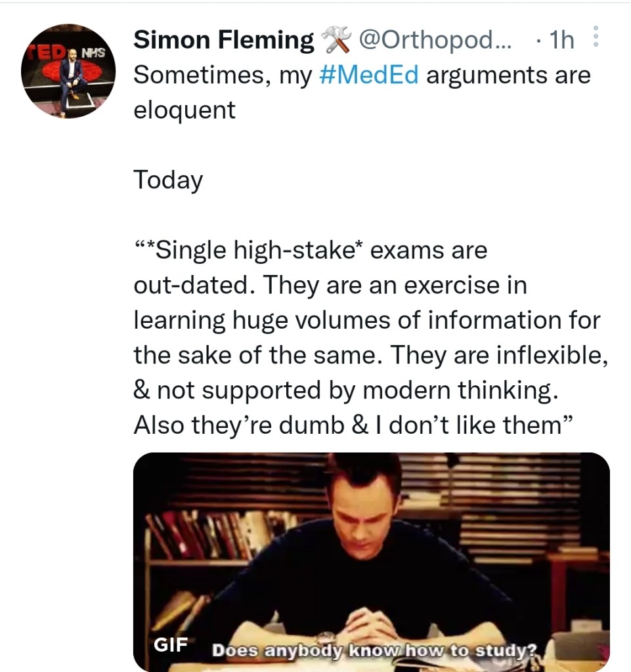Click the hammer and wrench emoji
This screenshot has width=631, height=672.
click(336, 41)
